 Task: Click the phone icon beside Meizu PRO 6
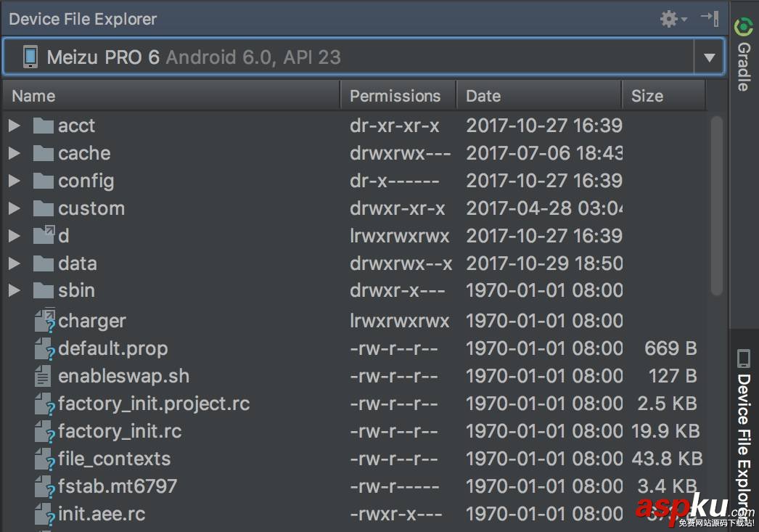click(30, 57)
